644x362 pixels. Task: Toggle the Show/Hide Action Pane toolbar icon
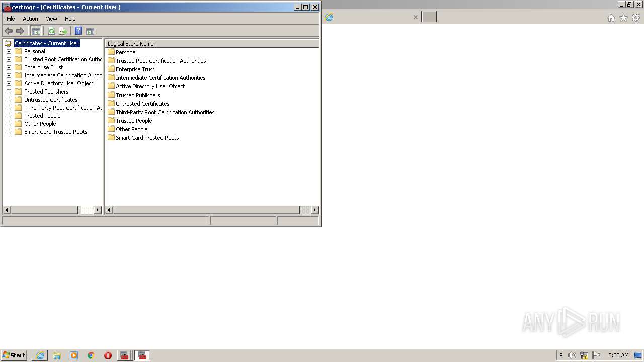point(90,31)
